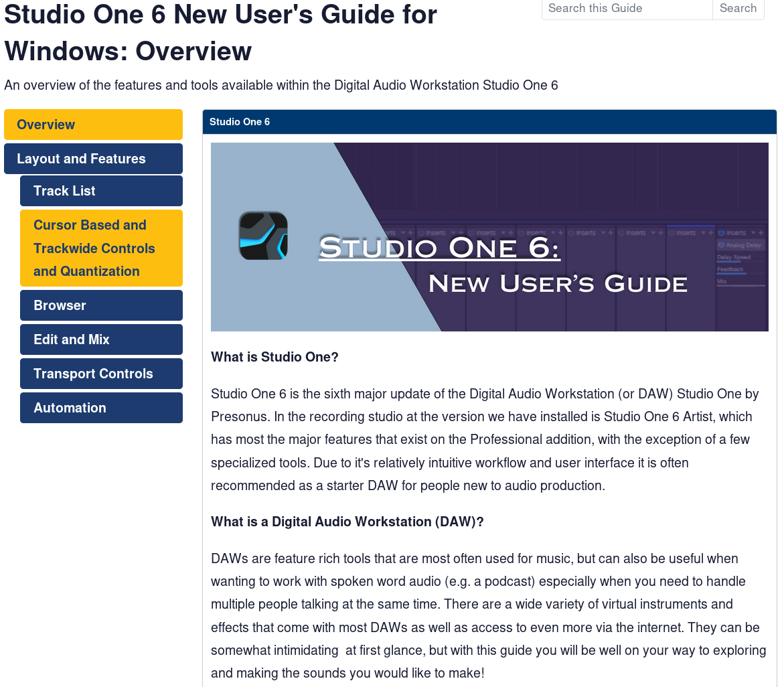This screenshot has width=784, height=687.
Task: Go to the Edit and Mix page
Action: 101,339
